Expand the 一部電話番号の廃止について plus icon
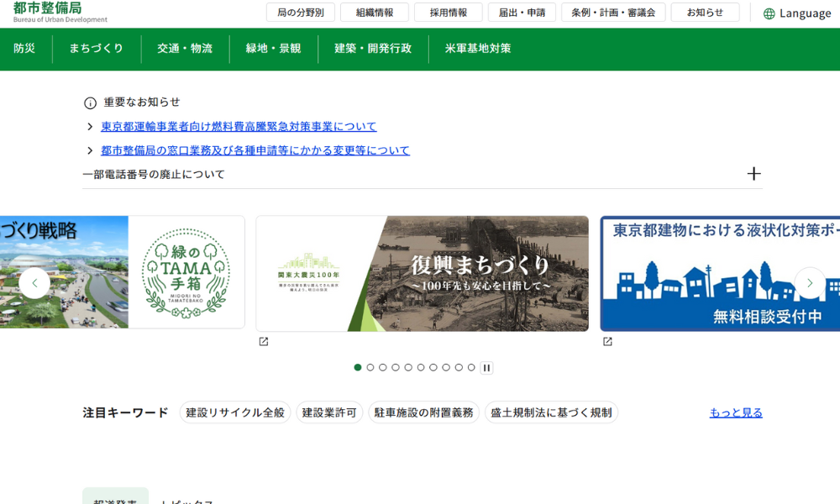Image resolution: width=840 pixels, height=504 pixels. click(x=753, y=174)
